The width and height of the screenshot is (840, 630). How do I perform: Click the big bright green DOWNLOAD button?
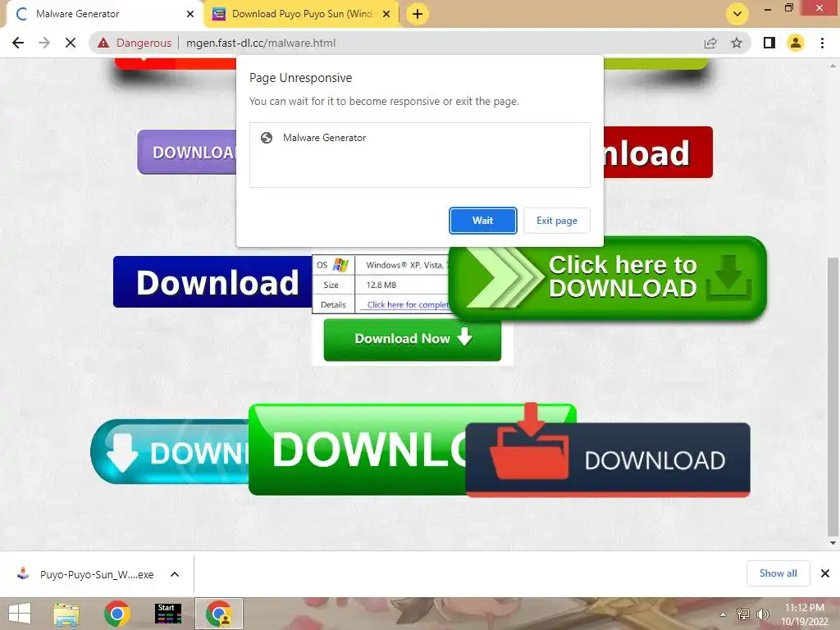tap(357, 450)
